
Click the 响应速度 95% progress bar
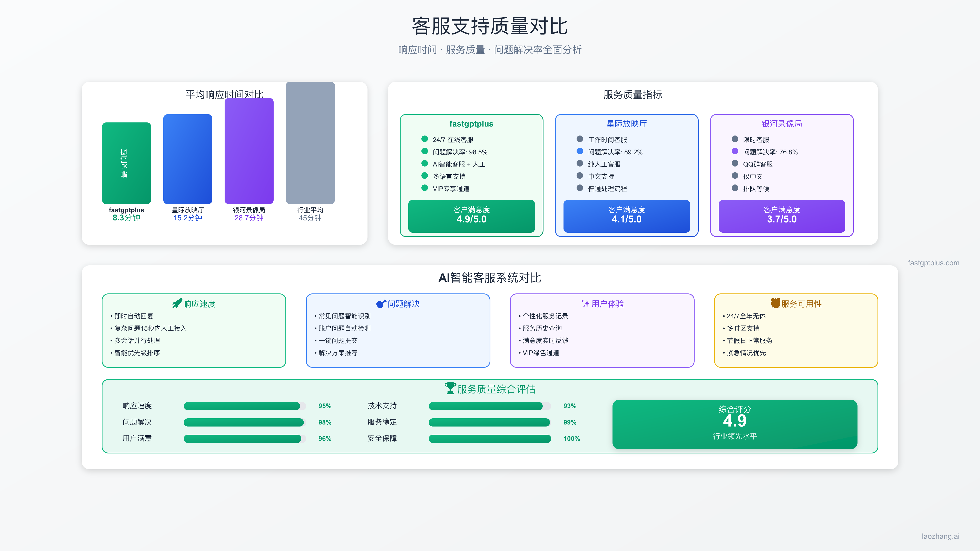point(245,406)
